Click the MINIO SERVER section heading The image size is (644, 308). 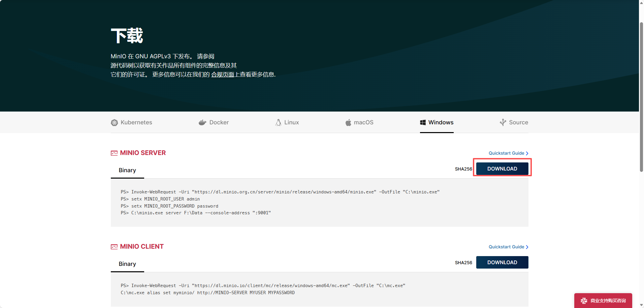point(143,153)
